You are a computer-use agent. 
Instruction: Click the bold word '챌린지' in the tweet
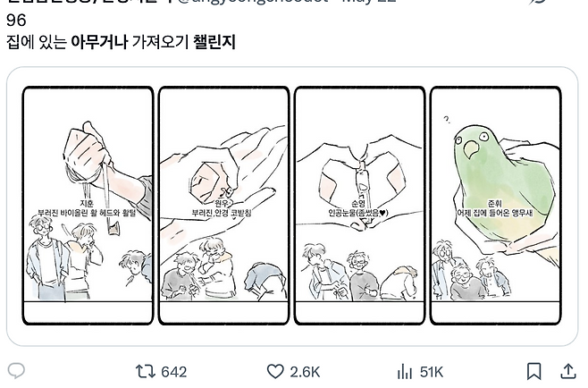click(x=214, y=42)
